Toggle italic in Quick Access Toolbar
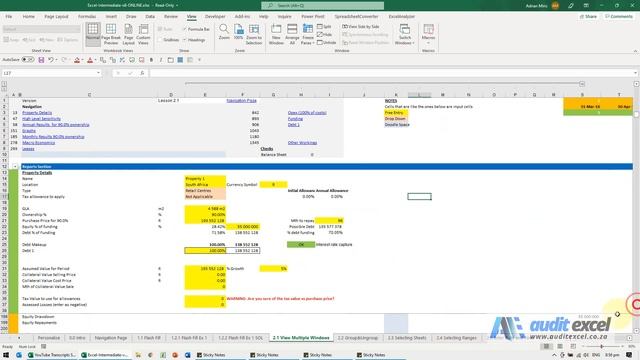Screen dimensions: 640x360 (161, 60)
